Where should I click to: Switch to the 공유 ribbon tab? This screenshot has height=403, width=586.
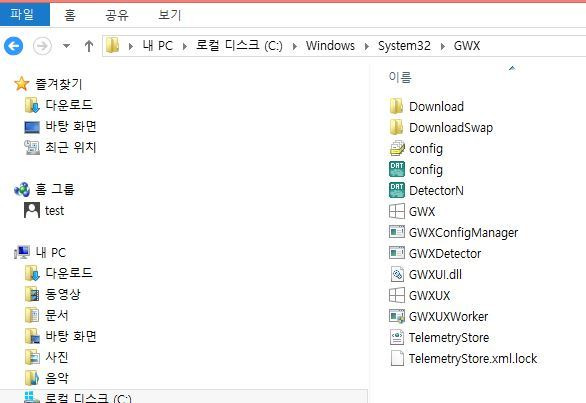(x=117, y=15)
